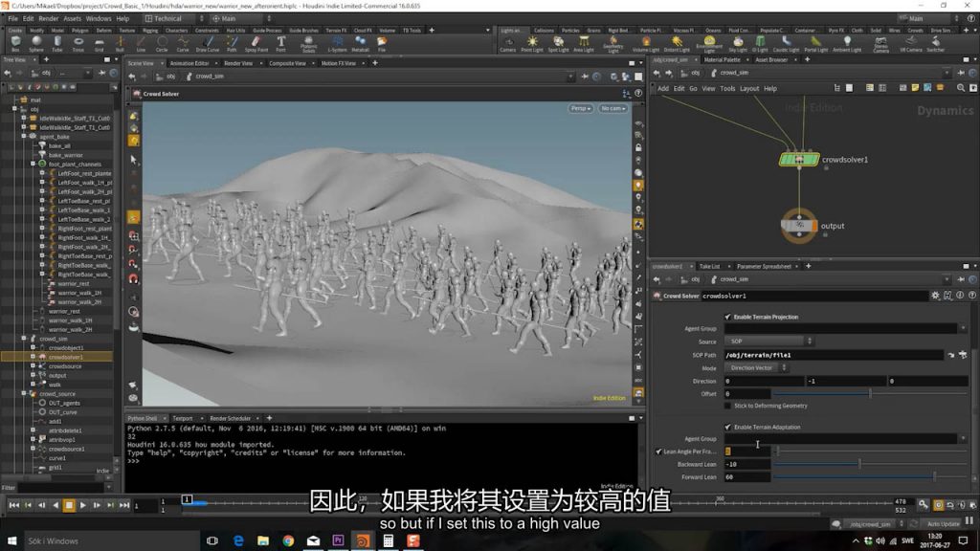Select the Circle shelf tool

click(x=162, y=44)
